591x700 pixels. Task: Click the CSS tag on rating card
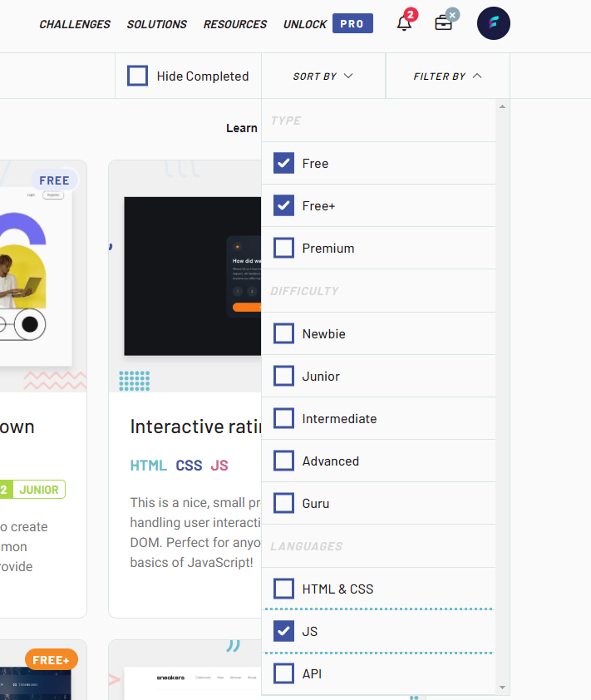click(x=189, y=466)
